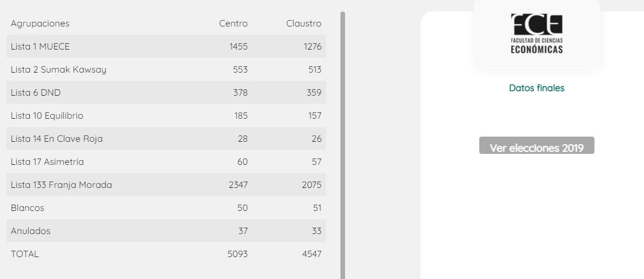Screen dimensions: 644x279
Task: Click the FCE Facultad de Ciencias Económicas logo
Action: [536, 33]
